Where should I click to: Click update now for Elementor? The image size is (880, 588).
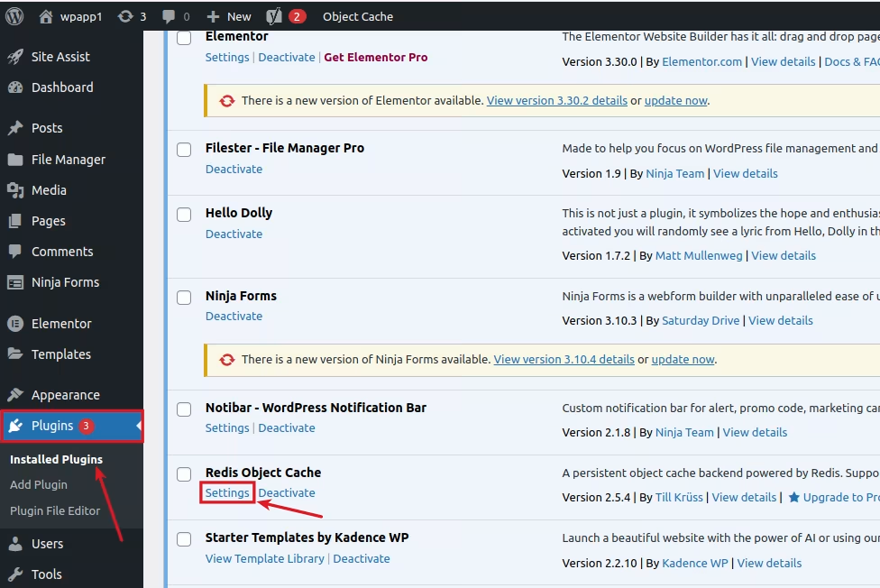click(675, 101)
